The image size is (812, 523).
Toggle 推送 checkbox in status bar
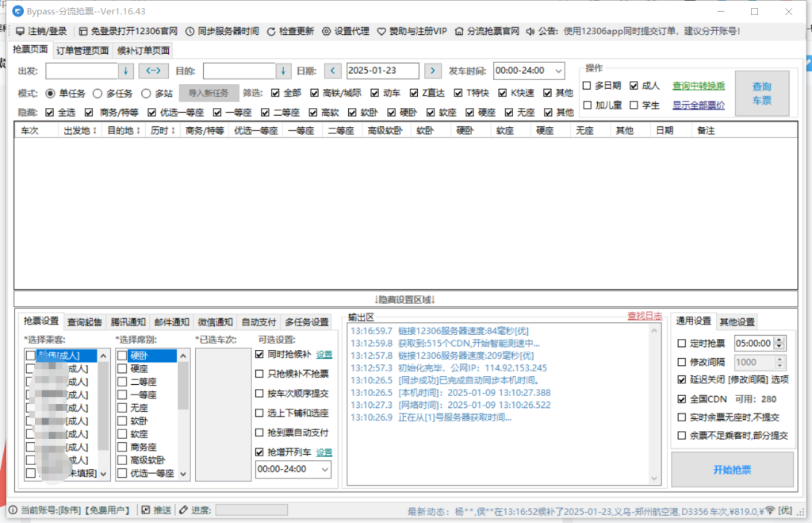tap(146, 510)
